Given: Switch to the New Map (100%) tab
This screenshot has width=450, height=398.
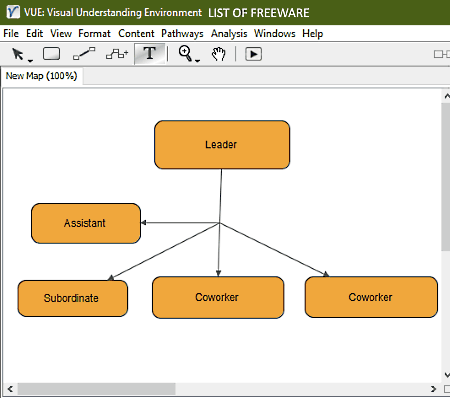Looking at the screenshot, I should point(41,76).
